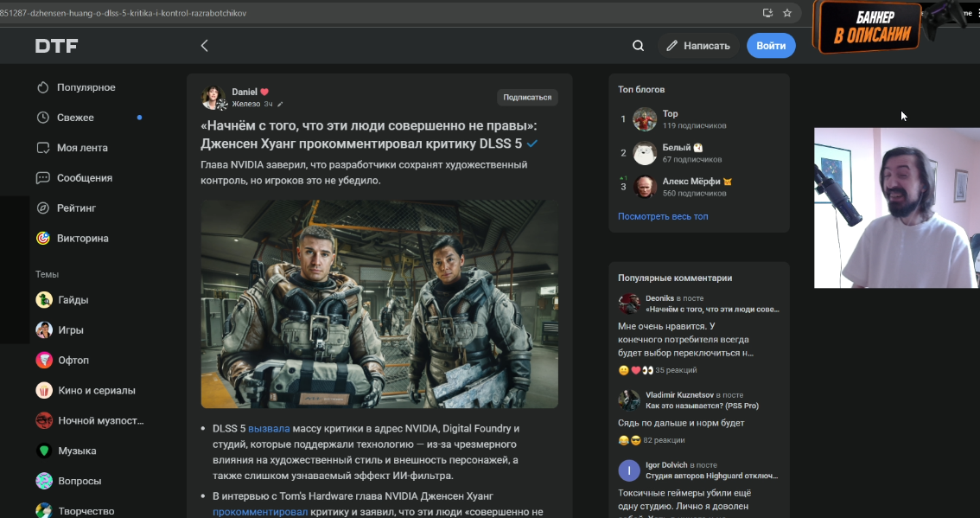Select the Кино и сериалы topic
980x518 pixels.
click(96, 391)
